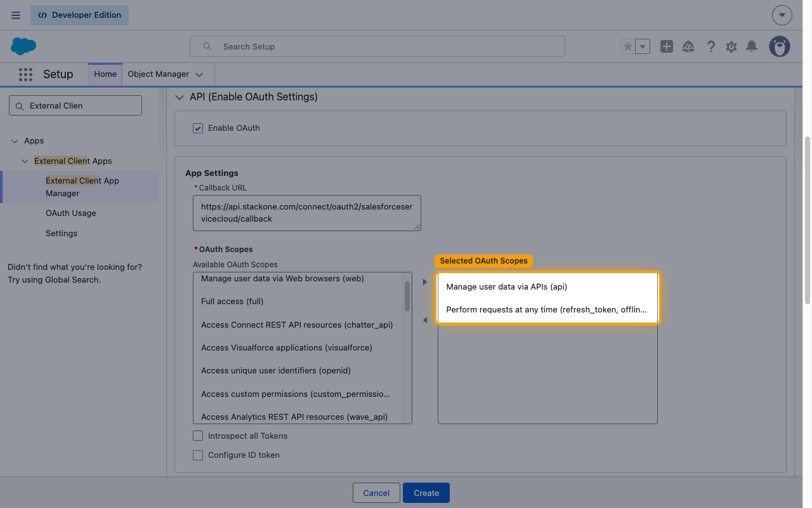Click the Cancel button
This screenshot has width=812, height=508.
376,493
